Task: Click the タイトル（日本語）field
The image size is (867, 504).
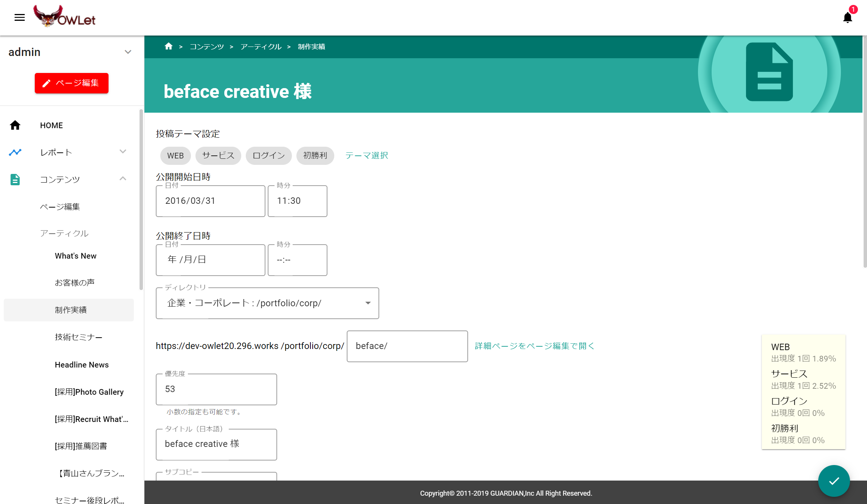Action: point(216,444)
